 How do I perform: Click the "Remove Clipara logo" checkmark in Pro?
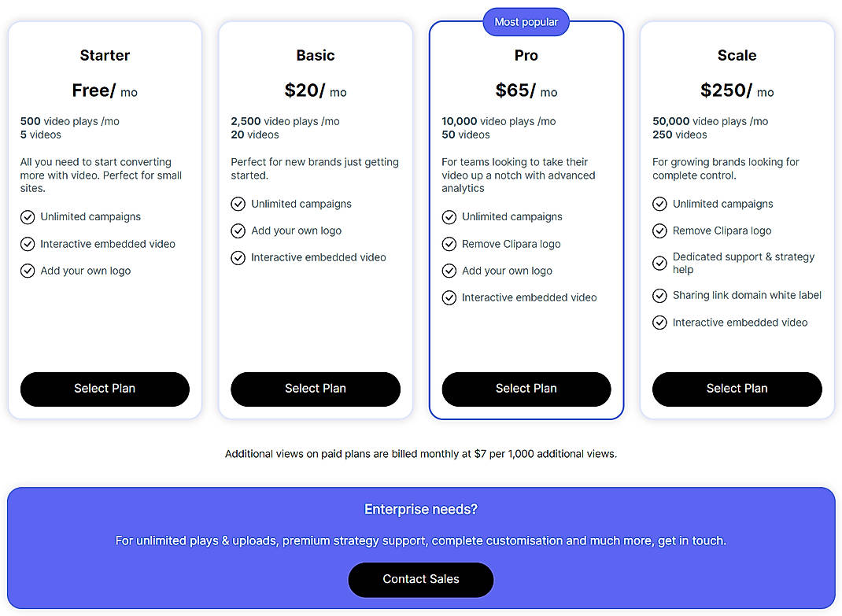(x=449, y=244)
